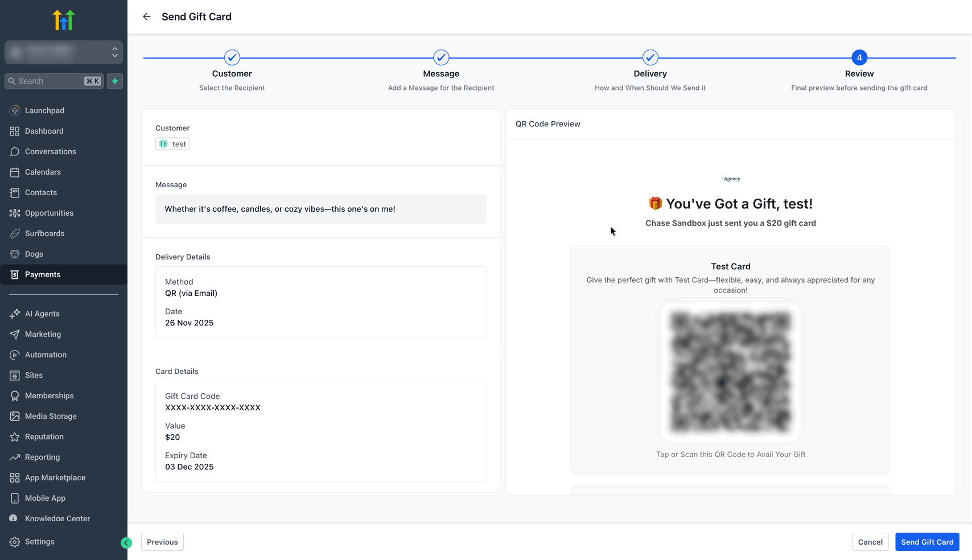The width and height of the screenshot is (972, 560).
Task: Click the Dogs icon
Action: [15, 254]
